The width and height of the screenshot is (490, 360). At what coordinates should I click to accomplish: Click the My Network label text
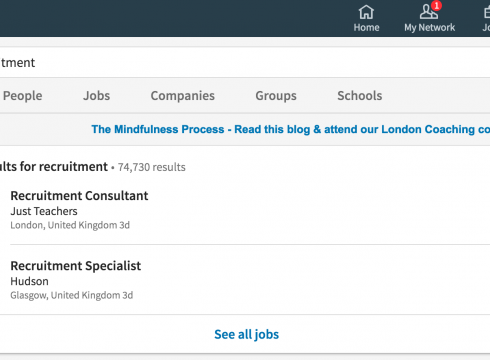coord(429,27)
